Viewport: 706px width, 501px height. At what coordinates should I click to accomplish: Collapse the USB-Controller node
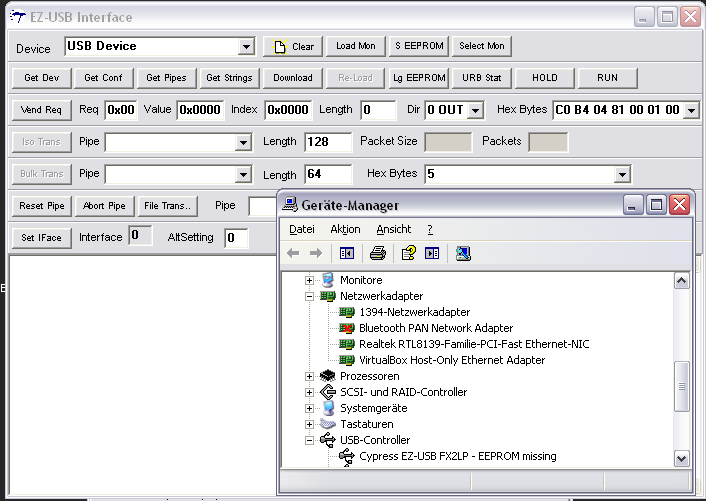(x=309, y=440)
